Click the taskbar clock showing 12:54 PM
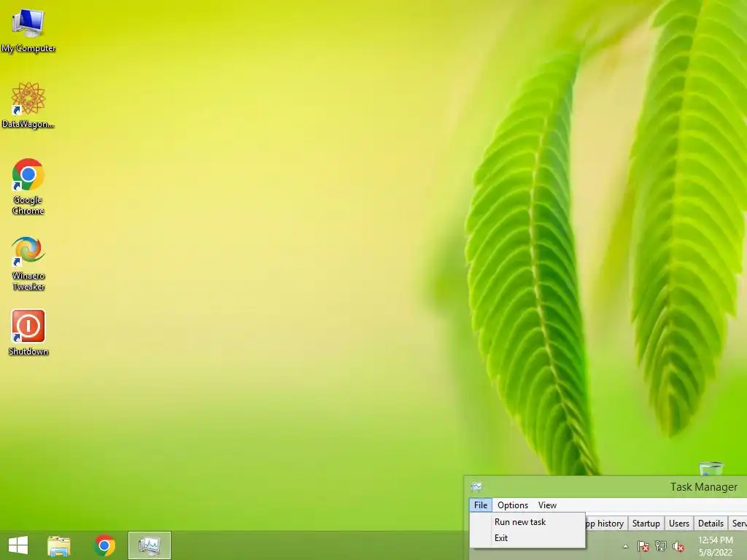The image size is (747, 560). pyautogui.click(x=715, y=546)
